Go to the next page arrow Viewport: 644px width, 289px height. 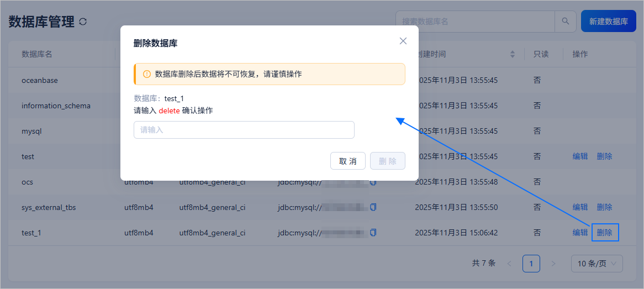pos(553,264)
